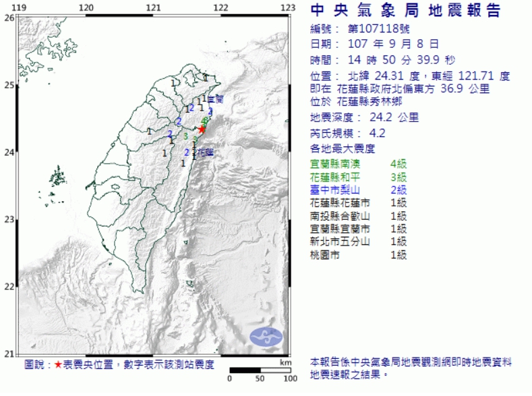This screenshot has height=396, width=532.
Task: Click the blue 臺中市梨山 2級 entry
Action: (x=359, y=190)
